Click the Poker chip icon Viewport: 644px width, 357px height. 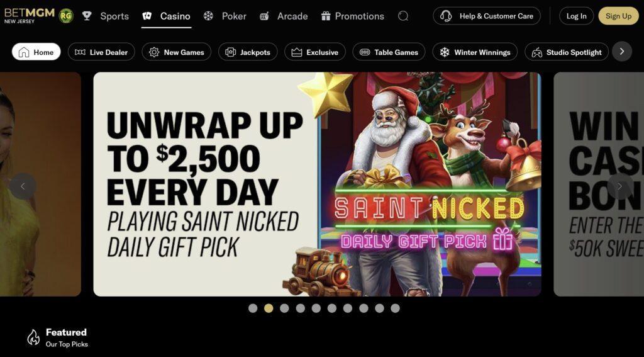(208, 16)
